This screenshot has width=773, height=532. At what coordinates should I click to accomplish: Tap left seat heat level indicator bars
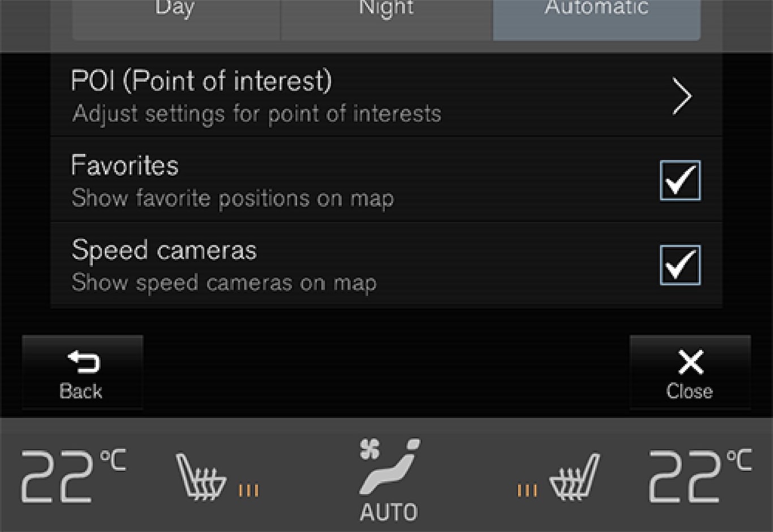pyautogui.click(x=248, y=490)
